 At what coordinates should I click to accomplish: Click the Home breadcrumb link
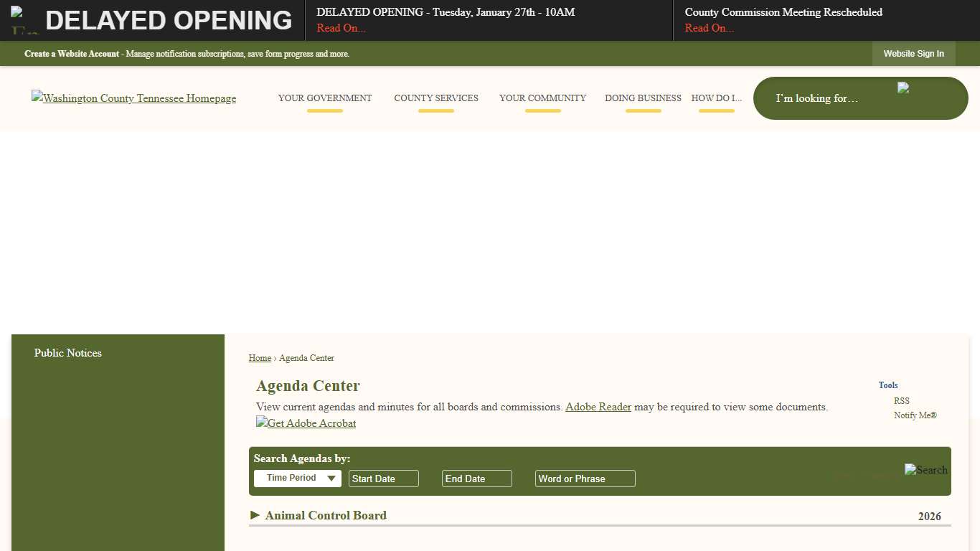[x=260, y=358]
